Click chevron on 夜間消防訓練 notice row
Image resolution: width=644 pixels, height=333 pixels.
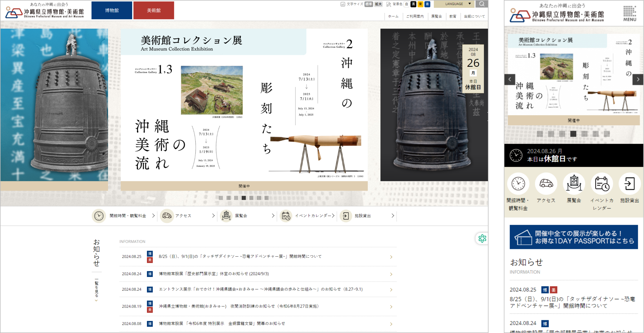[x=391, y=307]
